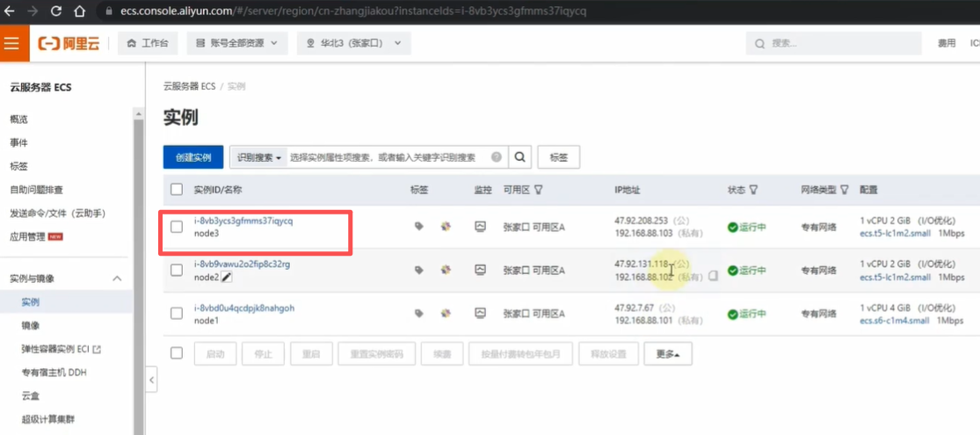Open the monitoring chart icon for node1
This screenshot has height=435, width=980.
pyautogui.click(x=480, y=313)
